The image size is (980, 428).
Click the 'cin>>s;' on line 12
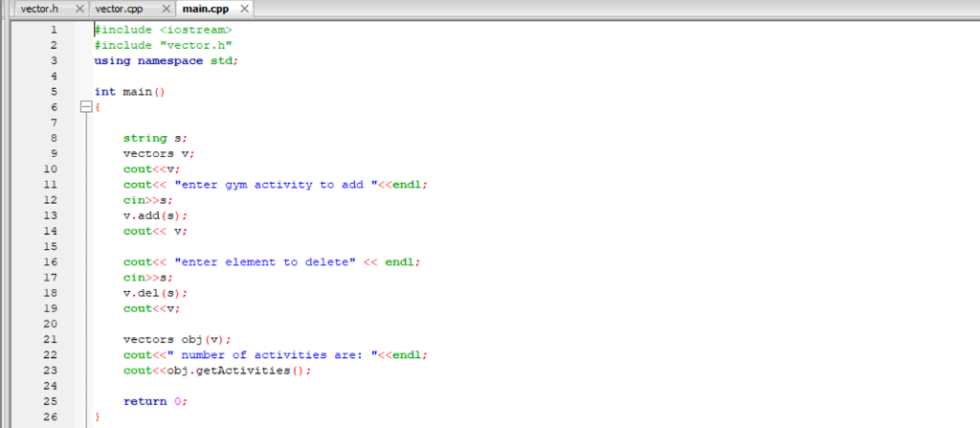[x=147, y=200]
